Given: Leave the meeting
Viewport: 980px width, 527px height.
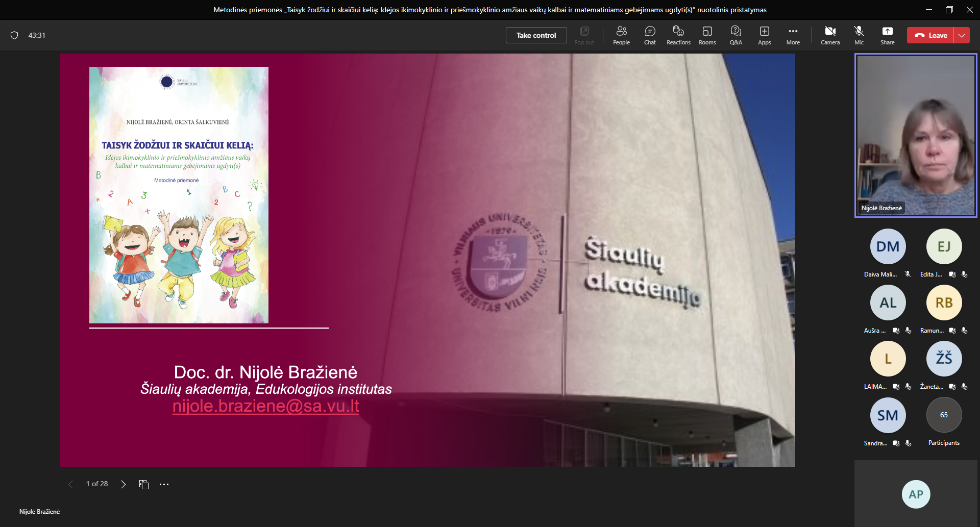Looking at the screenshot, I should coord(930,35).
